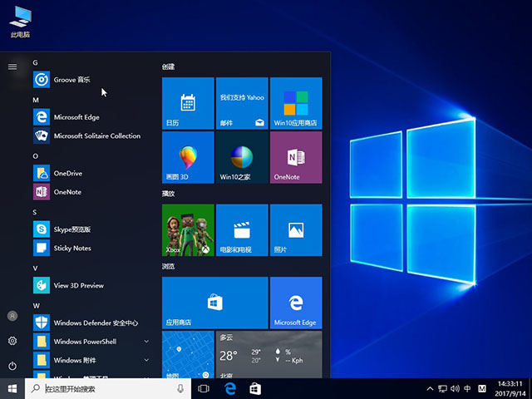Click the Windows Start button
The image size is (532, 399).
(x=12, y=388)
